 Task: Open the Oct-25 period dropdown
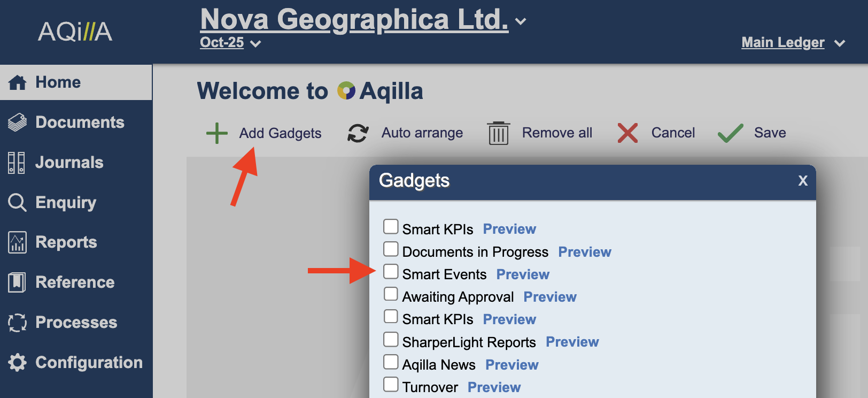(x=255, y=44)
